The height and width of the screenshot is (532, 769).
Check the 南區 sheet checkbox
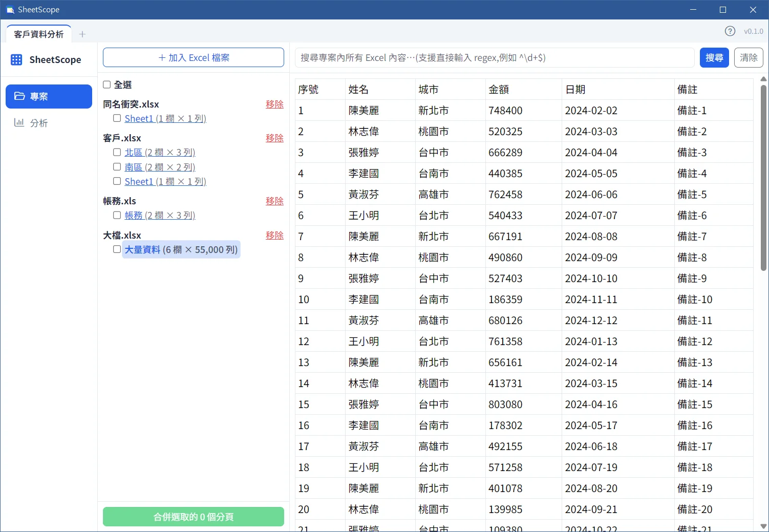(x=117, y=167)
